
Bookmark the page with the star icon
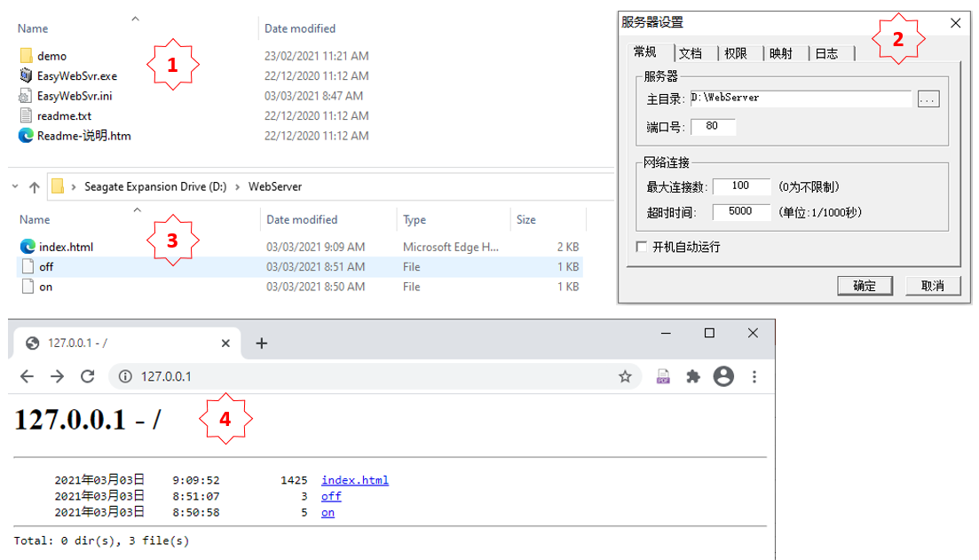pos(625,376)
